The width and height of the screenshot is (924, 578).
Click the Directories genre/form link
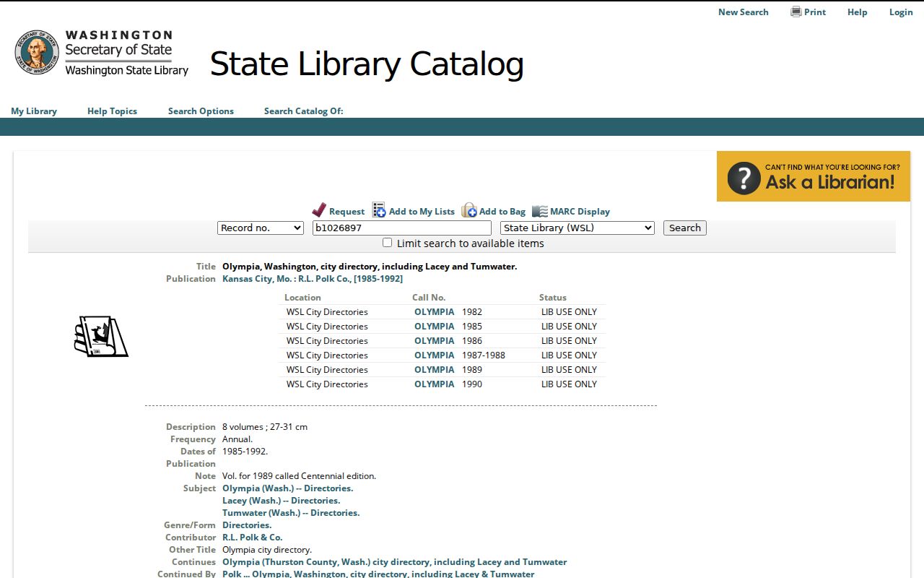pyautogui.click(x=247, y=525)
